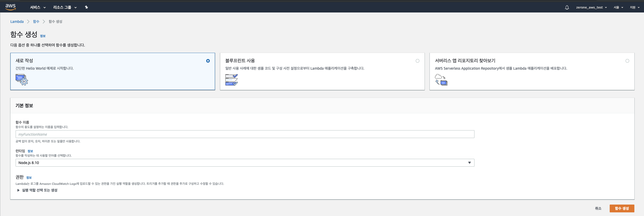Click the AWS logo home icon

(x=11, y=7)
